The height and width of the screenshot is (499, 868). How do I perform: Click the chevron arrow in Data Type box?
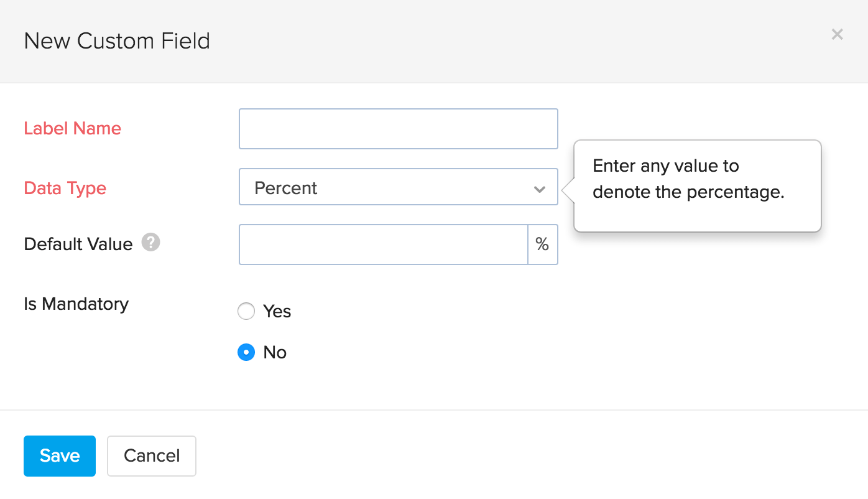[x=539, y=189]
